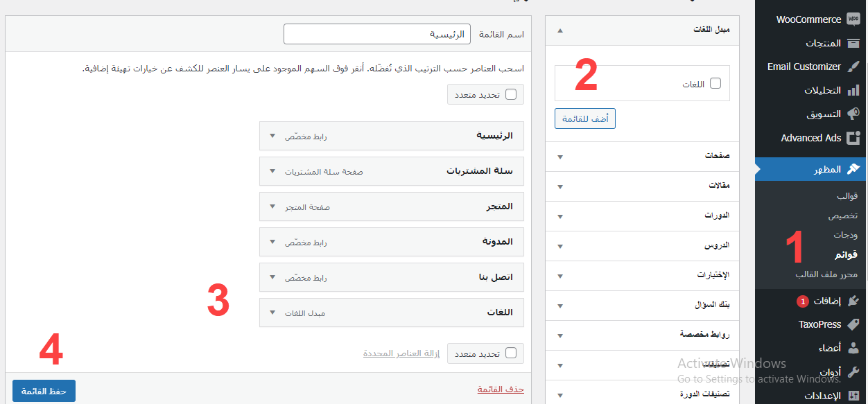This screenshot has width=868, height=404.
Task: Expand the الرئيسية menu item arrow
Action: [272, 137]
